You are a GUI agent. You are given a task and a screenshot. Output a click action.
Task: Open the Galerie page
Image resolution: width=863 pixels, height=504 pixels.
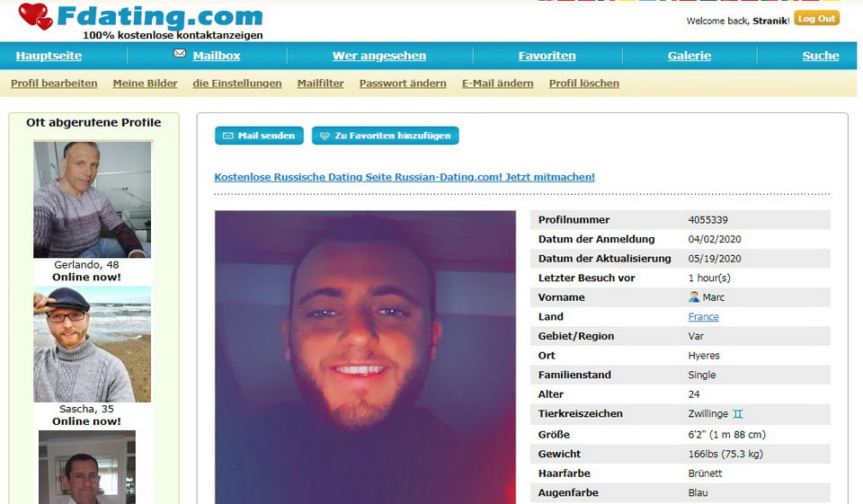[x=690, y=56]
